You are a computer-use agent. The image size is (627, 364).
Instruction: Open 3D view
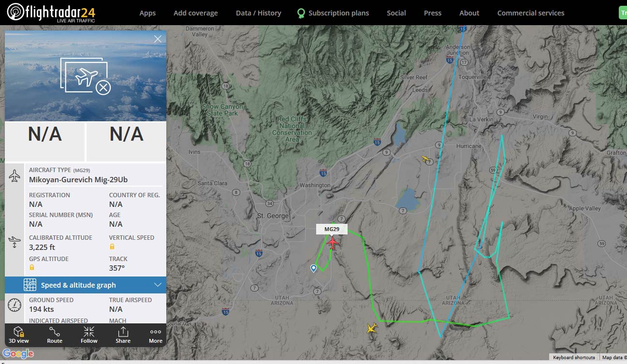(x=19, y=335)
